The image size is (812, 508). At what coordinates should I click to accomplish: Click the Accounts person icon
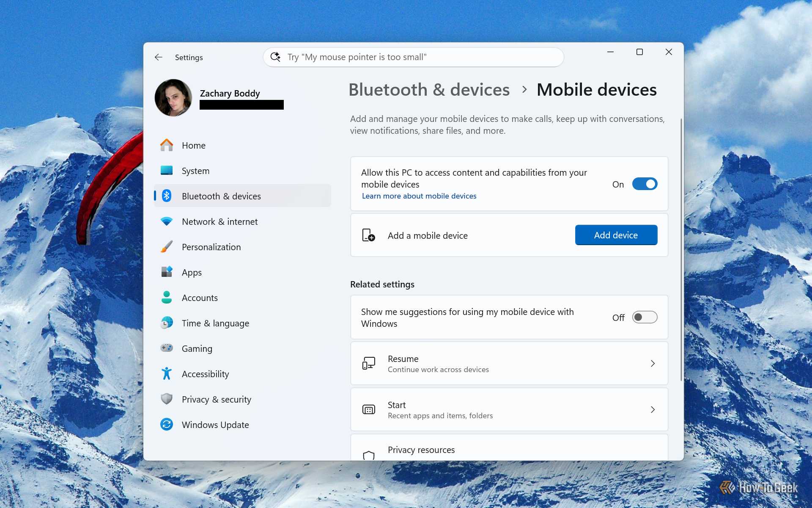tap(167, 297)
